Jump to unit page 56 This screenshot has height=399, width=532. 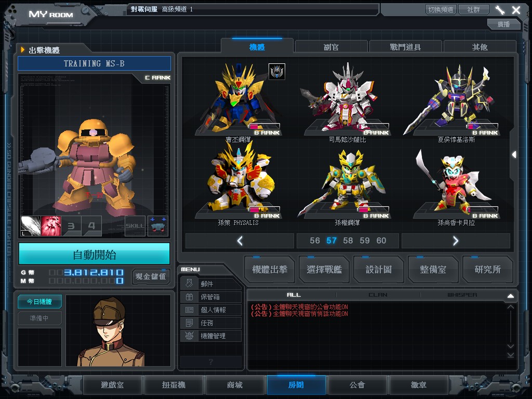tap(314, 241)
